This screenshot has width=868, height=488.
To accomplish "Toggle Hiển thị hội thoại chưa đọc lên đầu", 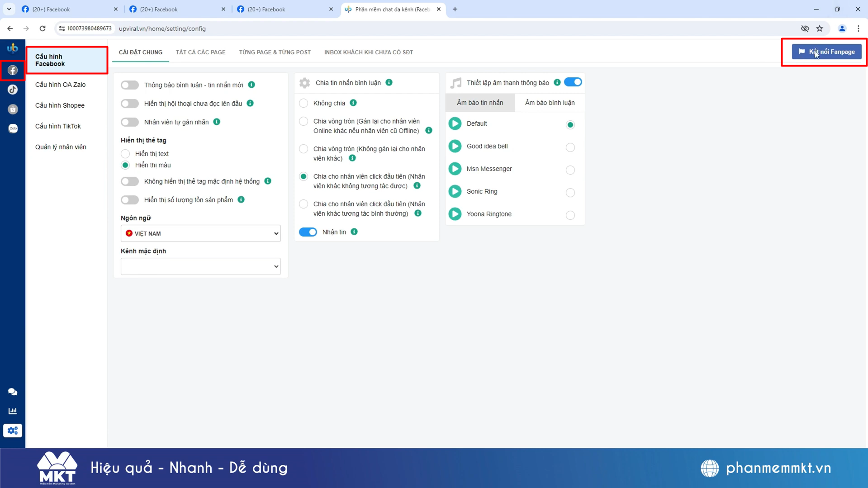I will coord(130,104).
